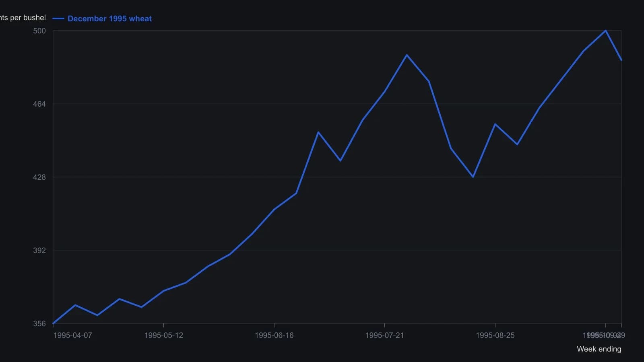Click the line's peak point at 500
The height and width of the screenshot is (362, 644).
pyautogui.click(x=605, y=31)
